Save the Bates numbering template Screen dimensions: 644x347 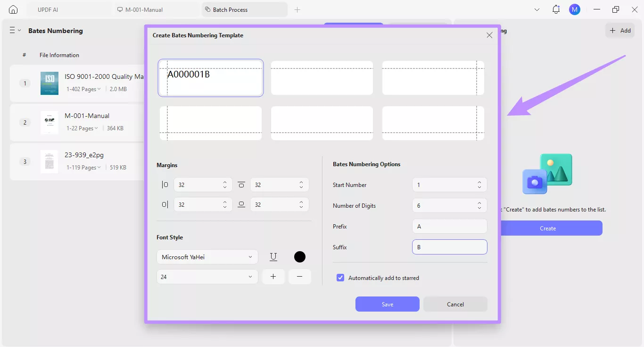tap(387, 304)
